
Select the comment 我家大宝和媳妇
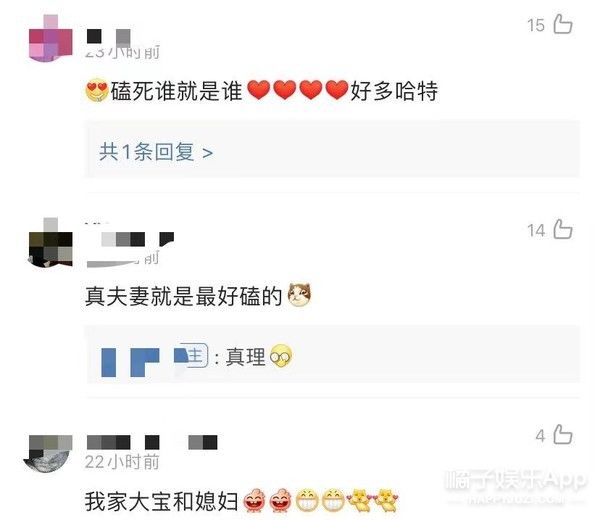tap(161, 501)
